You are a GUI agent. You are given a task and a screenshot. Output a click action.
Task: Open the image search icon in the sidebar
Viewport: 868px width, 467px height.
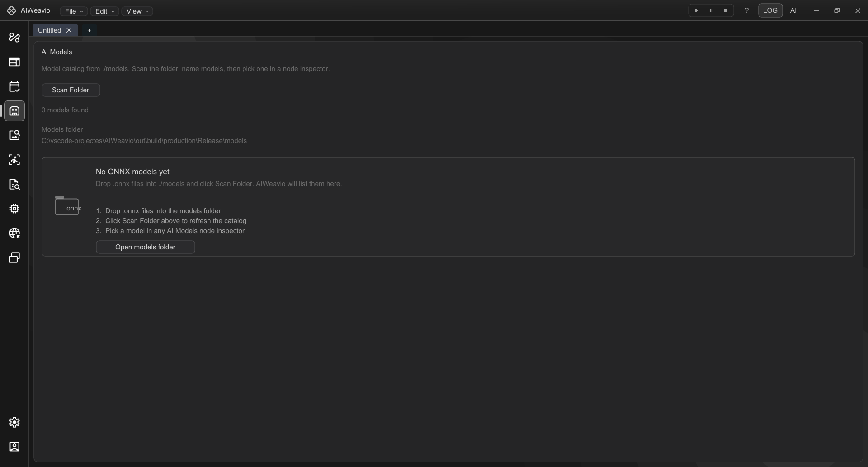click(14, 135)
